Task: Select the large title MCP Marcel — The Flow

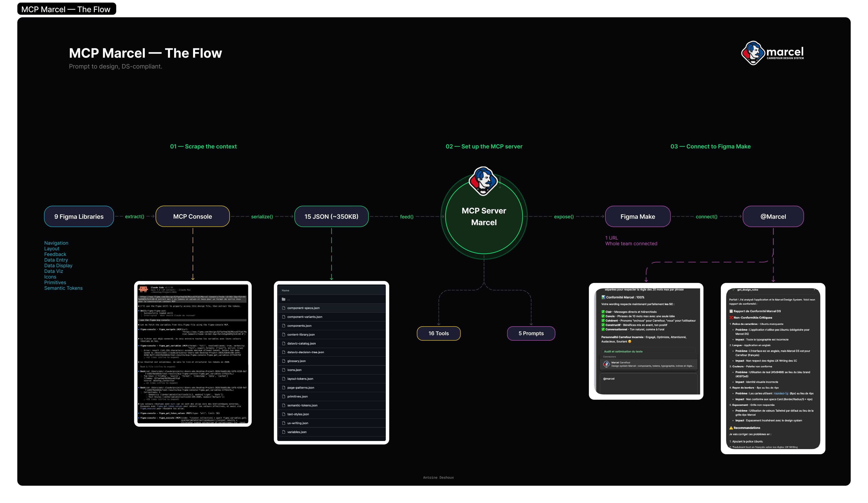Action: pos(145,53)
